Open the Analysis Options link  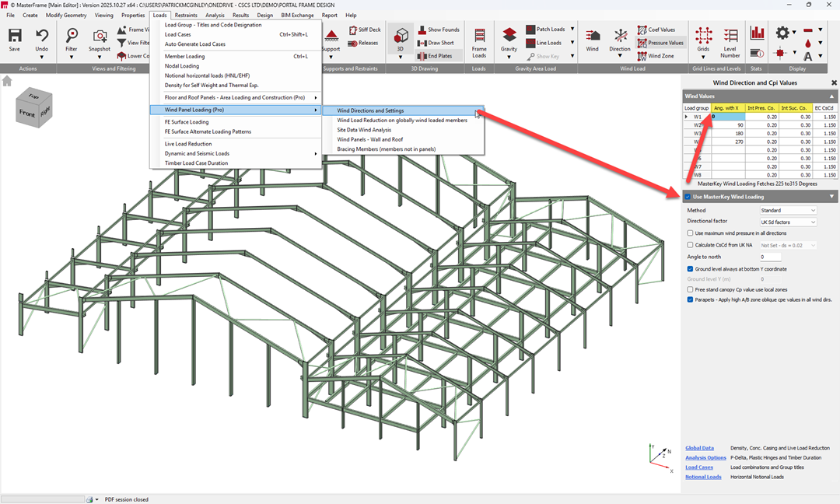coord(705,457)
